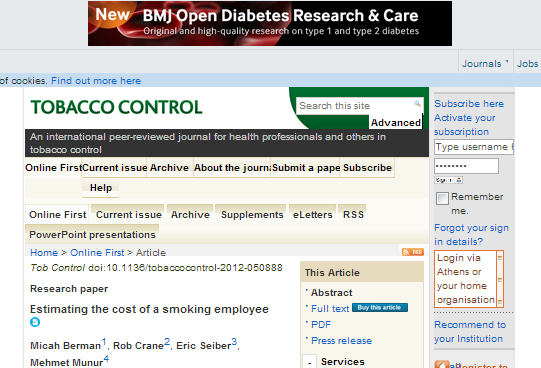
Task: Click the search magnifier icon
Action: (x=417, y=103)
